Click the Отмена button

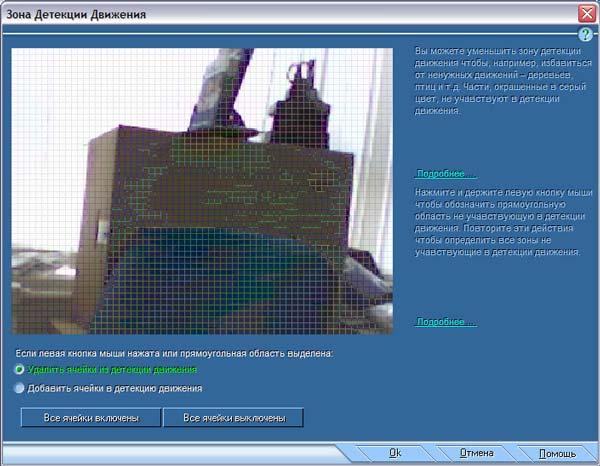(476, 453)
